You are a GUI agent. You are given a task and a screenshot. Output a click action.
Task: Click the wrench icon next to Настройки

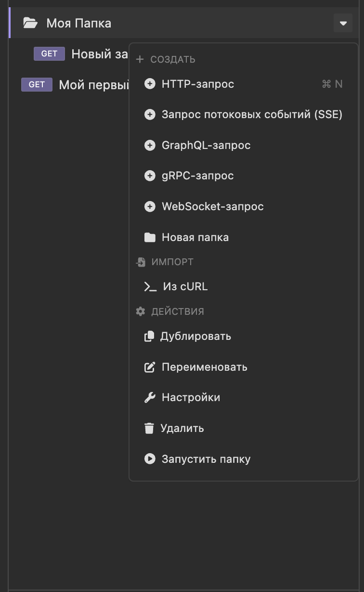point(150,397)
